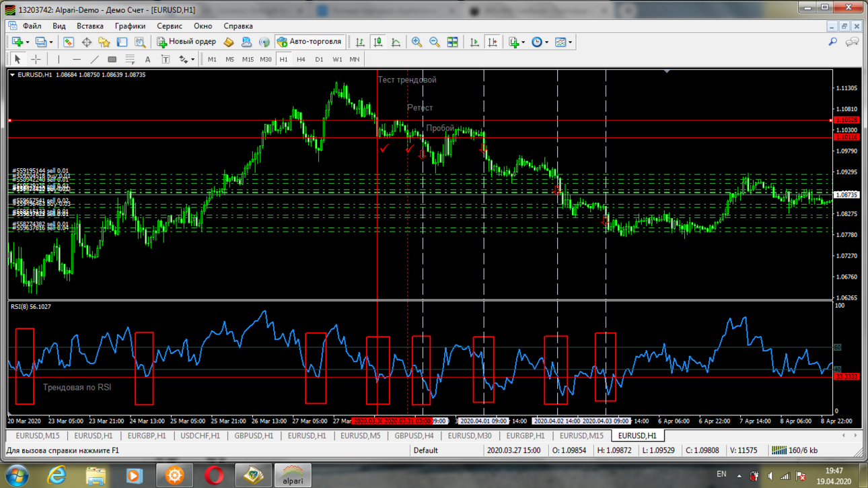This screenshot has width=868, height=488.
Task: Toggle the Авто-торговля auto-trading button
Action: coord(310,42)
